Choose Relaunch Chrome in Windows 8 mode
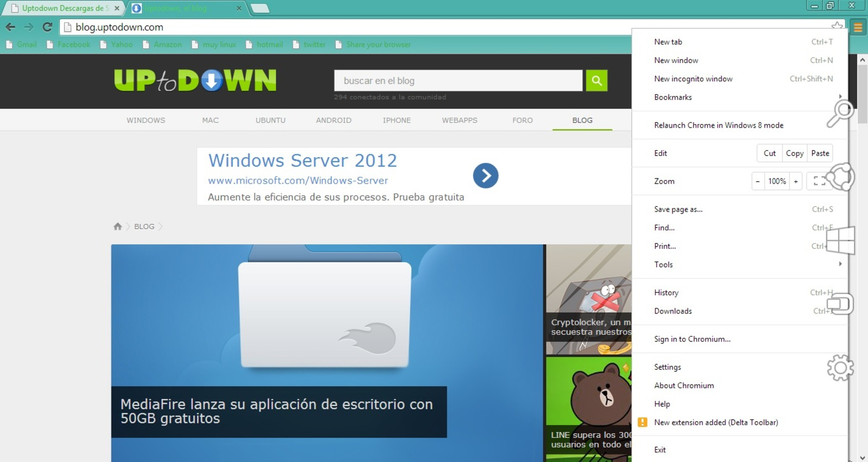 click(x=740, y=125)
